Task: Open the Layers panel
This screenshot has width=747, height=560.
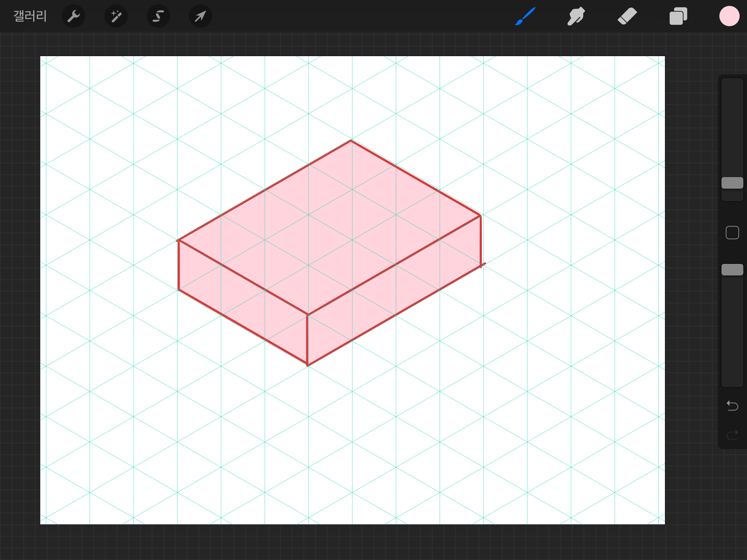Action: pyautogui.click(x=678, y=16)
